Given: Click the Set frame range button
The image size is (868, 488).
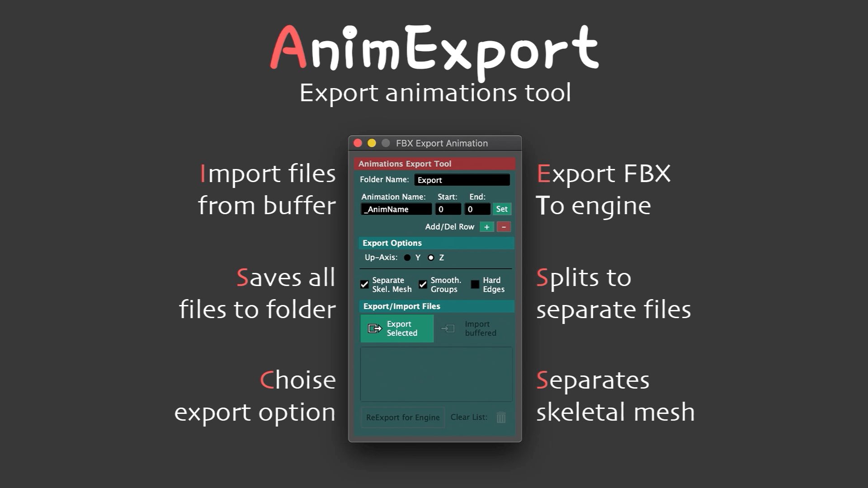Looking at the screenshot, I should click(x=501, y=209).
